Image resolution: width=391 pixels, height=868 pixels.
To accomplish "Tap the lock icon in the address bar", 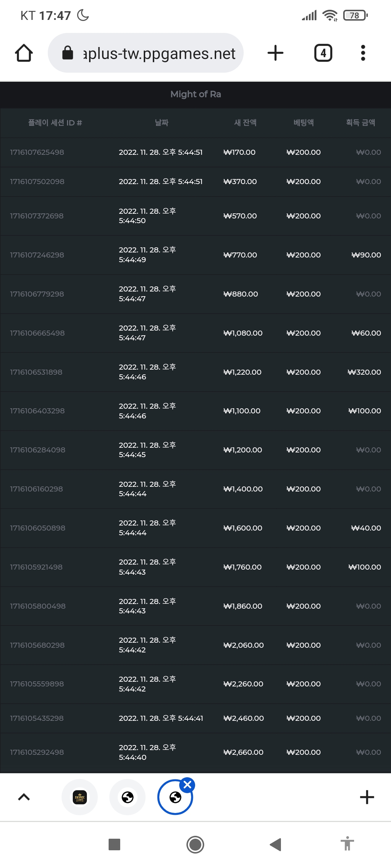I will (68, 53).
